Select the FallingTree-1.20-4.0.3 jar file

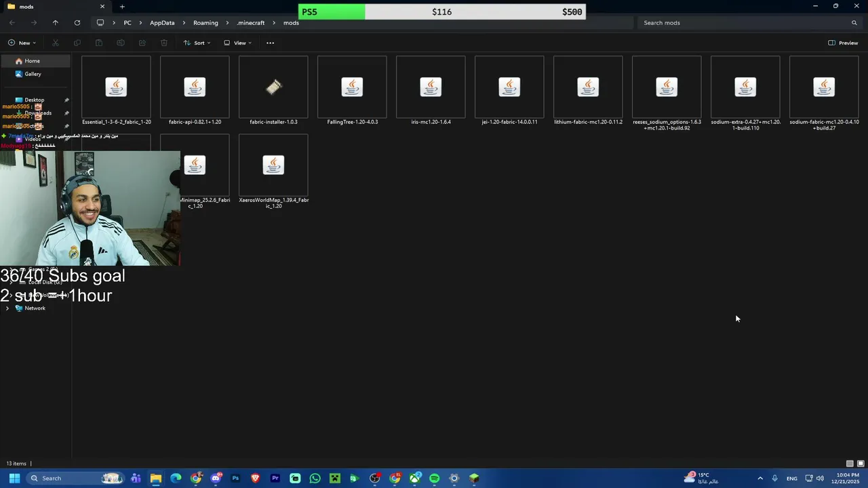352,91
